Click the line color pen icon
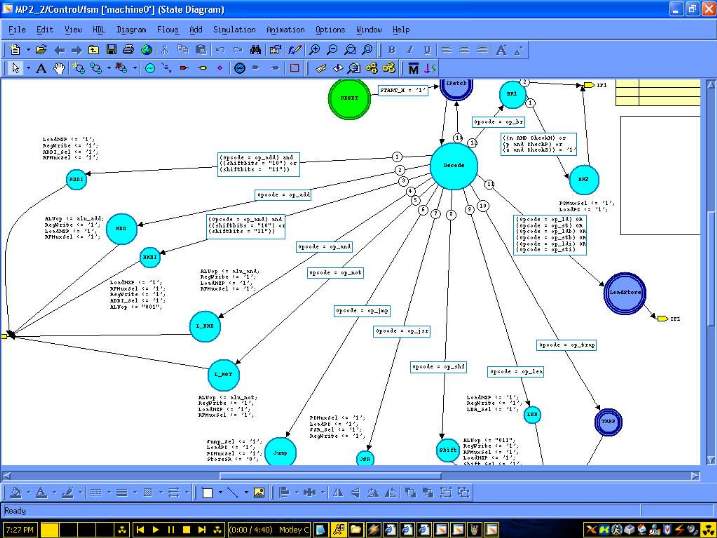Image resolution: width=717 pixels, height=538 pixels. pyautogui.click(x=67, y=492)
